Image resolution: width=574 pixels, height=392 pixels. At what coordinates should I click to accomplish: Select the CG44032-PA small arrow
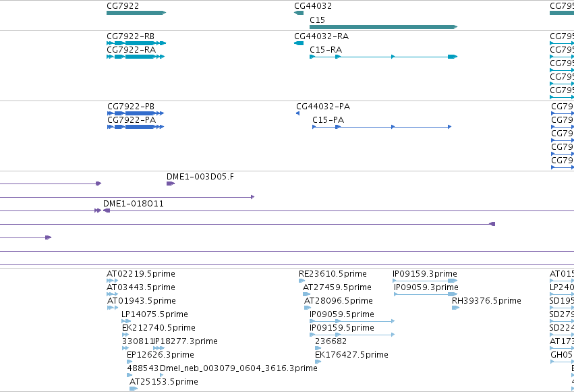tap(297, 113)
